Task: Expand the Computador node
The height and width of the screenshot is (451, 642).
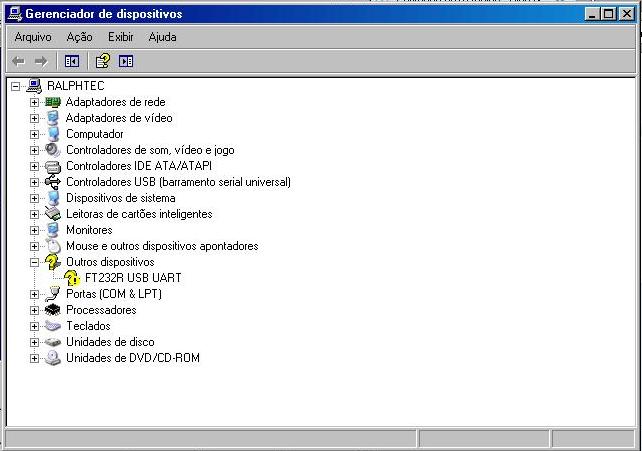Action: click(34, 134)
